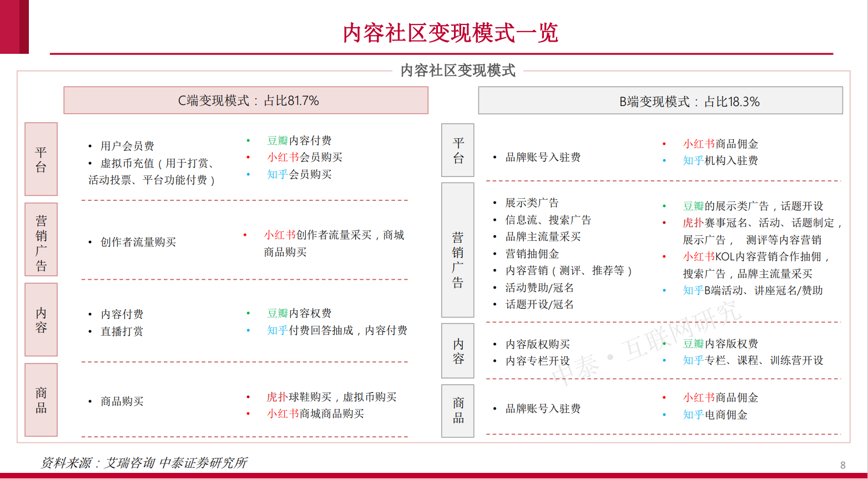
Task: Select 知乎专栏、课程、训练营开设 example
Action: (x=753, y=360)
